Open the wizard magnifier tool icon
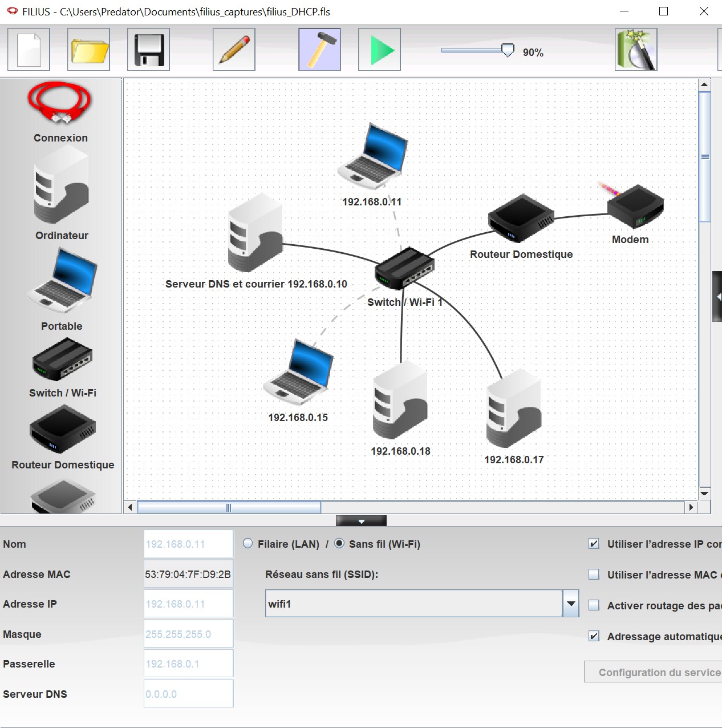 pyautogui.click(x=636, y=50)
